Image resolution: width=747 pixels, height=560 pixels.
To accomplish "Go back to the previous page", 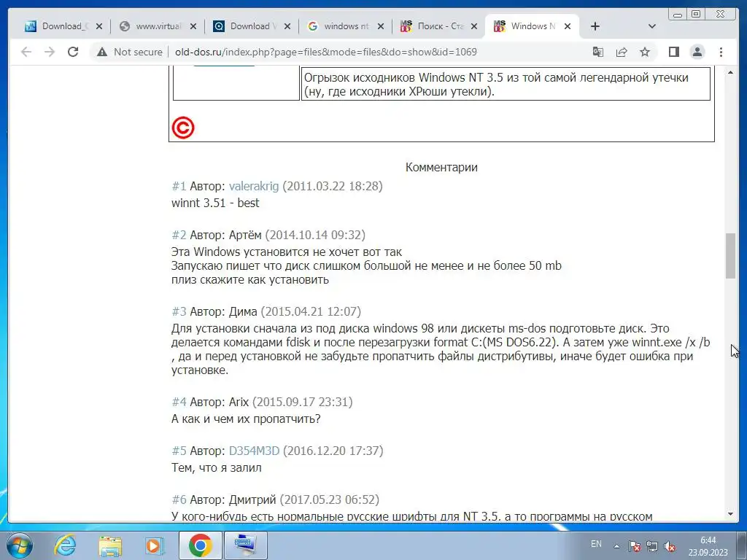I will point(26,52).
